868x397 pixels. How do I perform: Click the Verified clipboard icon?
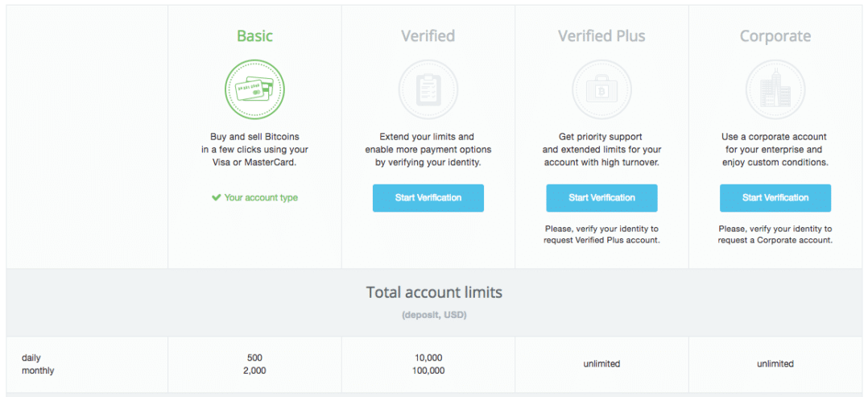tap(428, 89)
